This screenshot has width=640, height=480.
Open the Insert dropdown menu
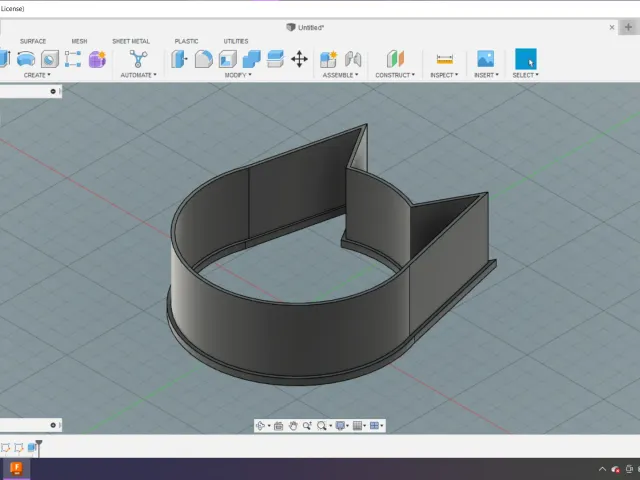tap(486, 75)
